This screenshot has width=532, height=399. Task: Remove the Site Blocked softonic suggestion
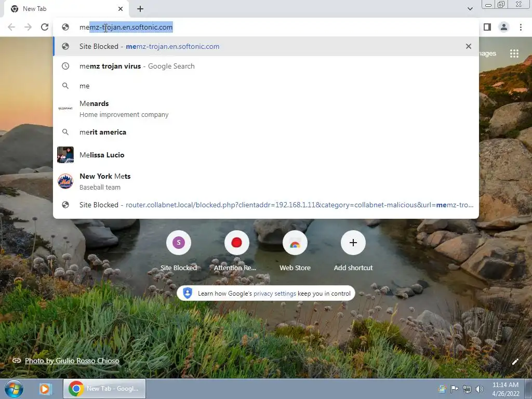[x=469, y=46]
